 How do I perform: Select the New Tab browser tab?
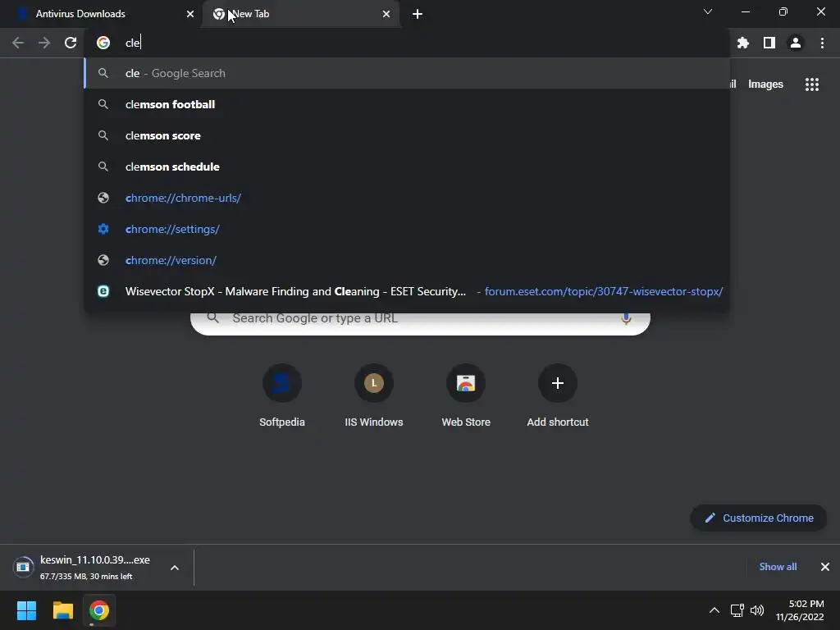(x=300, y=14)
